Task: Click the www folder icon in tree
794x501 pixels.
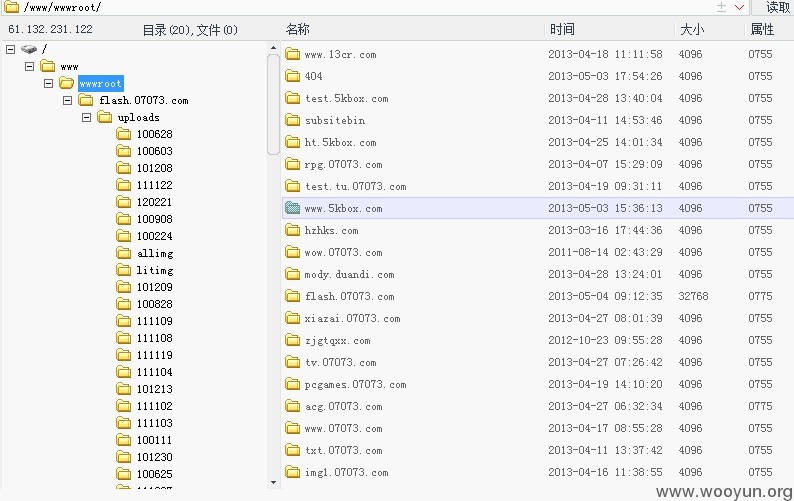Action: tap(48, 66)
